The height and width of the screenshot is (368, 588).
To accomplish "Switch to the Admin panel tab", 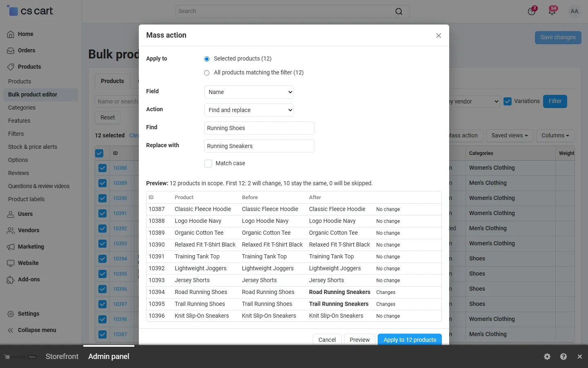I will [x=109, y=357].
